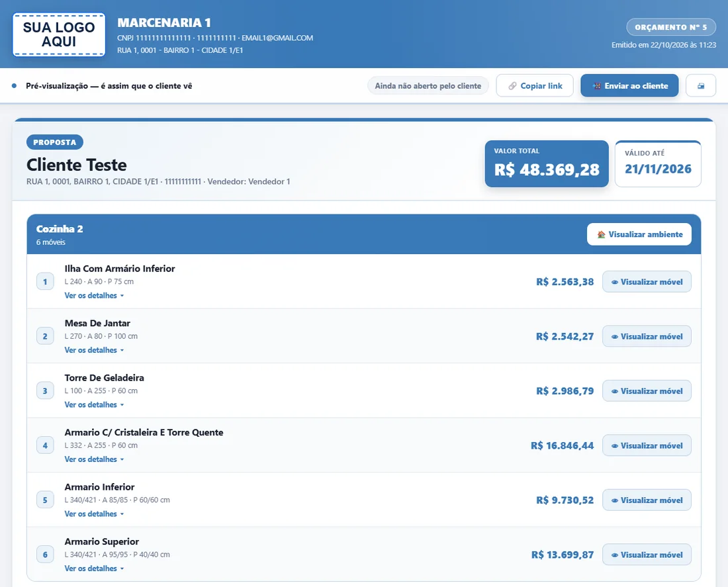
Task: Expand Ver os detalhes for Armario Superior
Action: coord(94,568)
